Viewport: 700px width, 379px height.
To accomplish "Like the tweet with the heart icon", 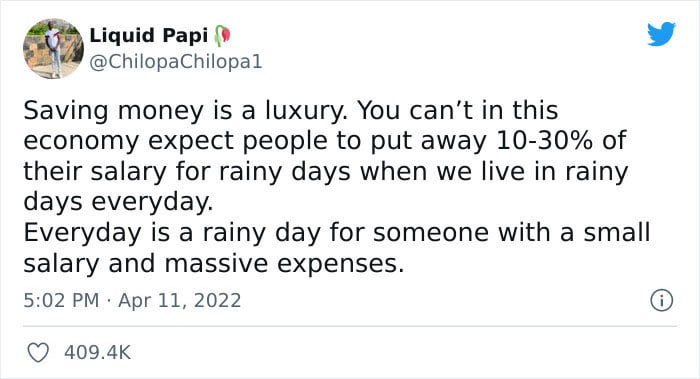I will (38, 353).
